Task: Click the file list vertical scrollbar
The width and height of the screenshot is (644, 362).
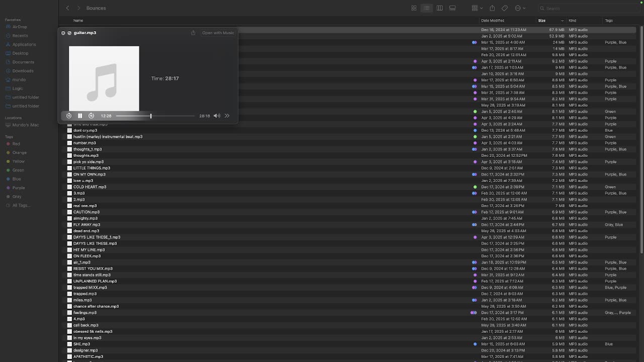Action: coord(641,141)
